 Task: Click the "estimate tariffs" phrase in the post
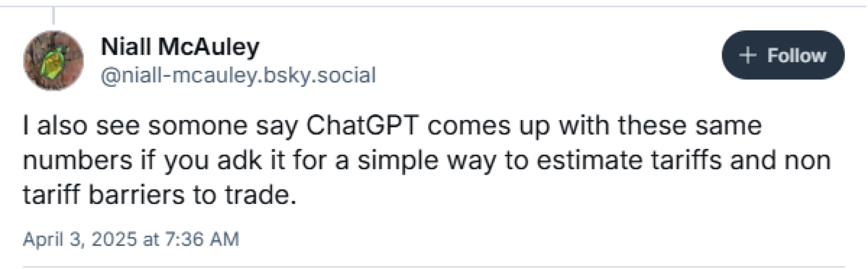pyautogui.click(x=629, y=160)
